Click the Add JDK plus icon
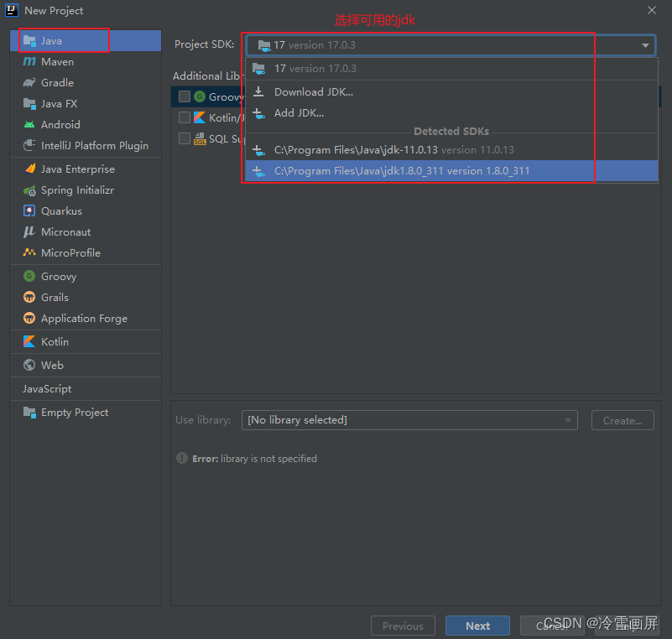 [x=258, y=113]
